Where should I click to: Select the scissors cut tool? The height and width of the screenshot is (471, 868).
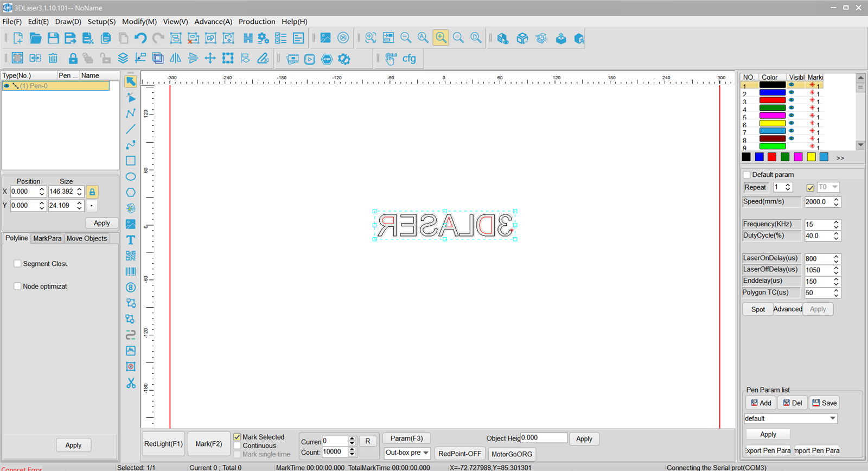tap(131, 383)
